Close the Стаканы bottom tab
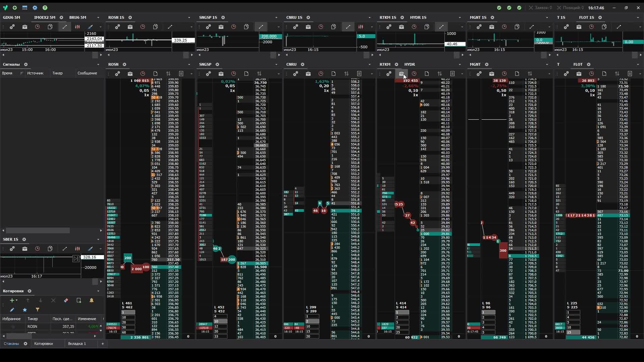 point(25,344)
